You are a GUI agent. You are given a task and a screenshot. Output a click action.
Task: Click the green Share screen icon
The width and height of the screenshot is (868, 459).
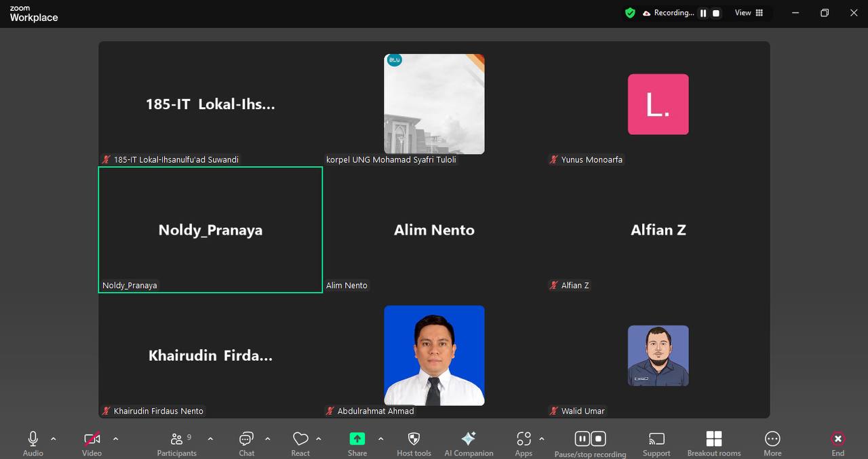pos(357,439)
